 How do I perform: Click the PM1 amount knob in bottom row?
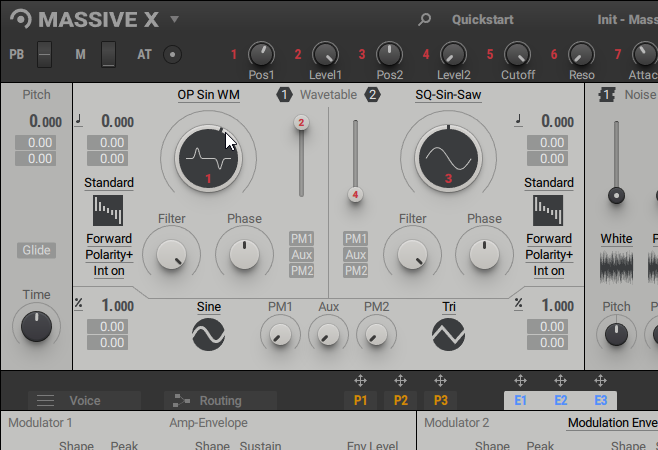coord(280,335)
